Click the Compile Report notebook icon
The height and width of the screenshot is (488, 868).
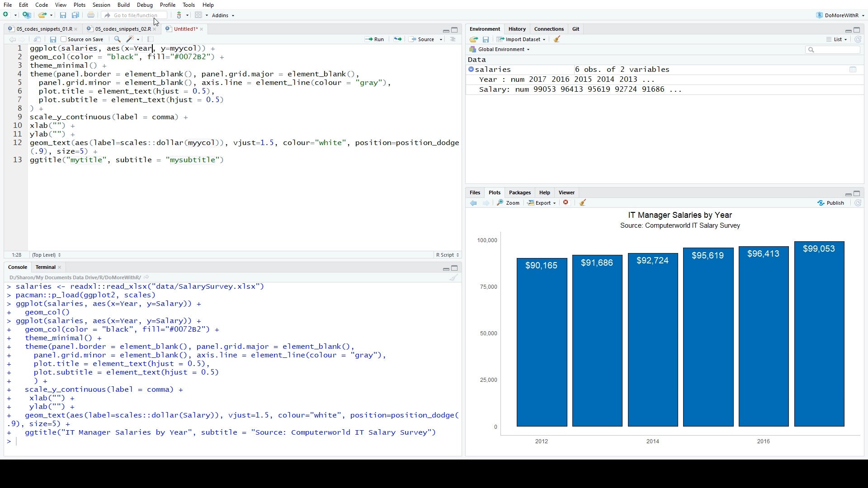pyautogui.click(x=151, y=39)
